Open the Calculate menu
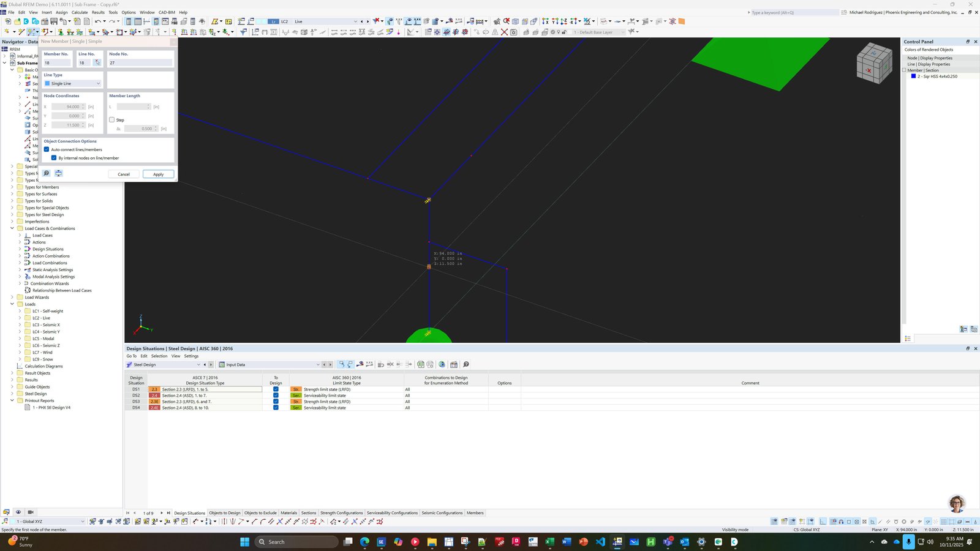The image size is (980, 551). [80, 12]
